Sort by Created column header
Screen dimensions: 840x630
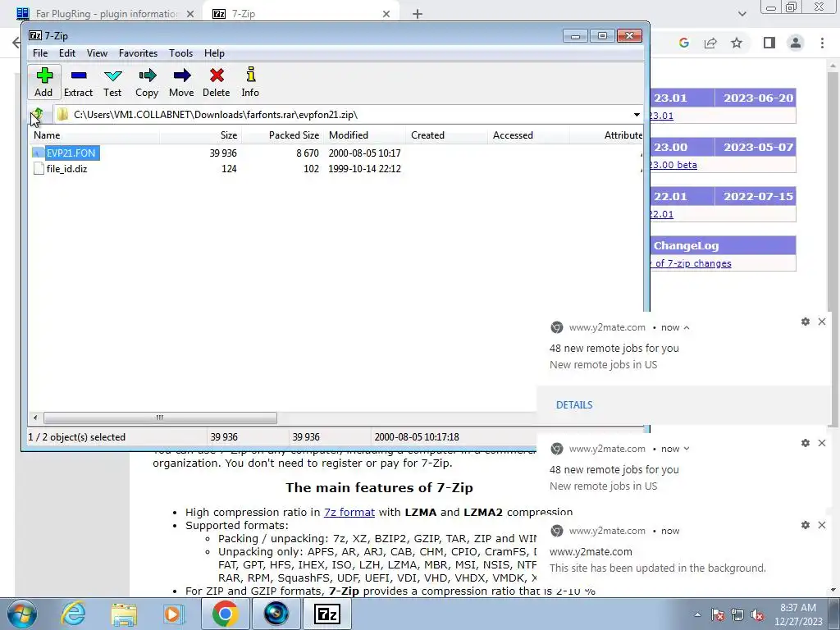coord(447,135)
